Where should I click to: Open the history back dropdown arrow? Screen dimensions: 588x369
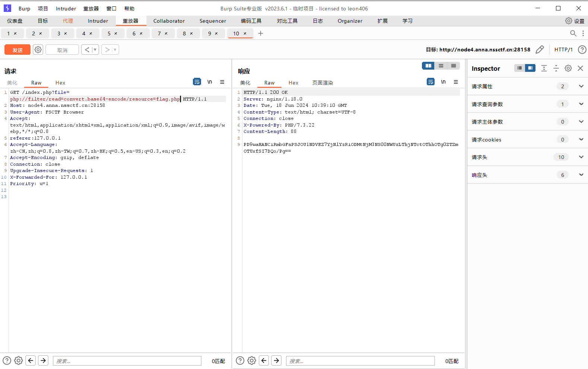tap(95, 50)
